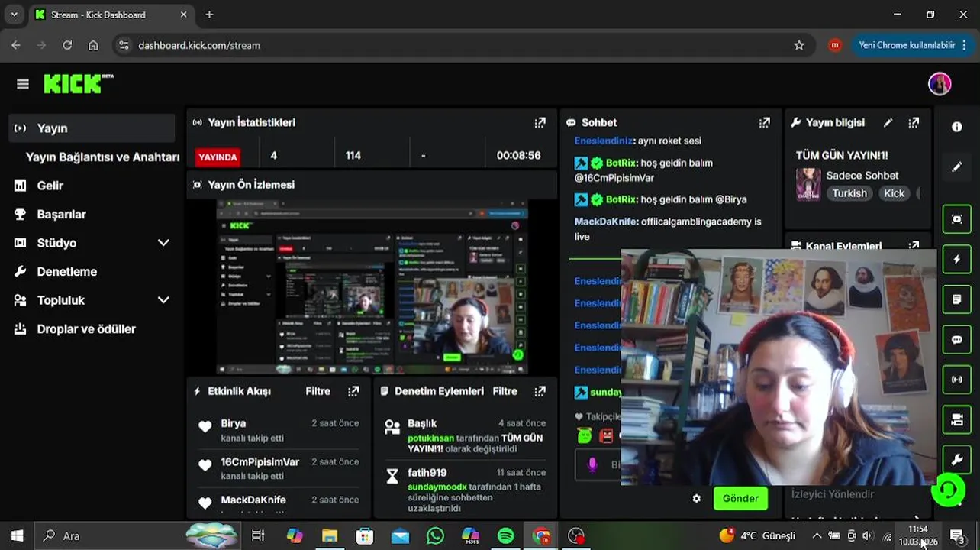
Task: Open the hamburger menu beside the Kick logo
Action: tap(22, 84)
